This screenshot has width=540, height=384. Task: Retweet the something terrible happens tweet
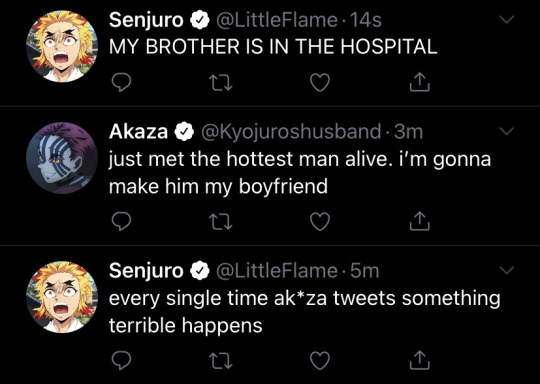tap(221, 361)
